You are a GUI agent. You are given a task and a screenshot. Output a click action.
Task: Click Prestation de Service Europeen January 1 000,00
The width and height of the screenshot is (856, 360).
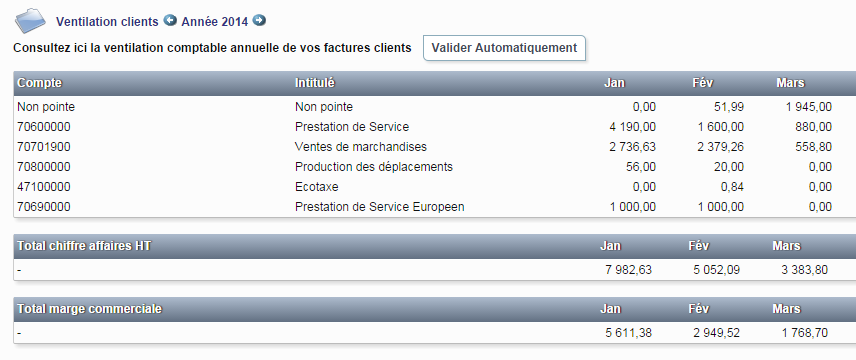pyautogui.click(x=632, y=207)
